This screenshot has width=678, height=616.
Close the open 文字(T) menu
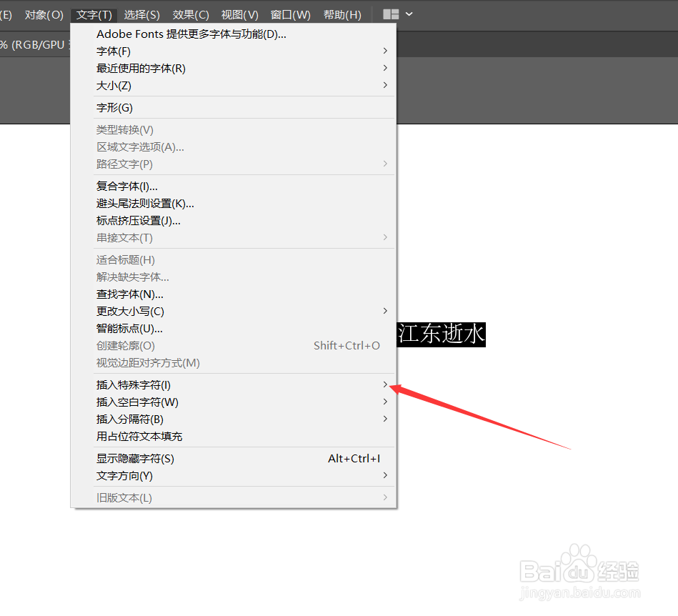[x=94, y=15]
